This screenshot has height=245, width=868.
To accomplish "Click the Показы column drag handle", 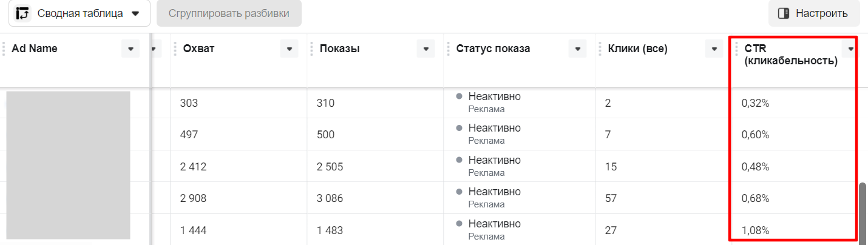I will coord(311,49).
